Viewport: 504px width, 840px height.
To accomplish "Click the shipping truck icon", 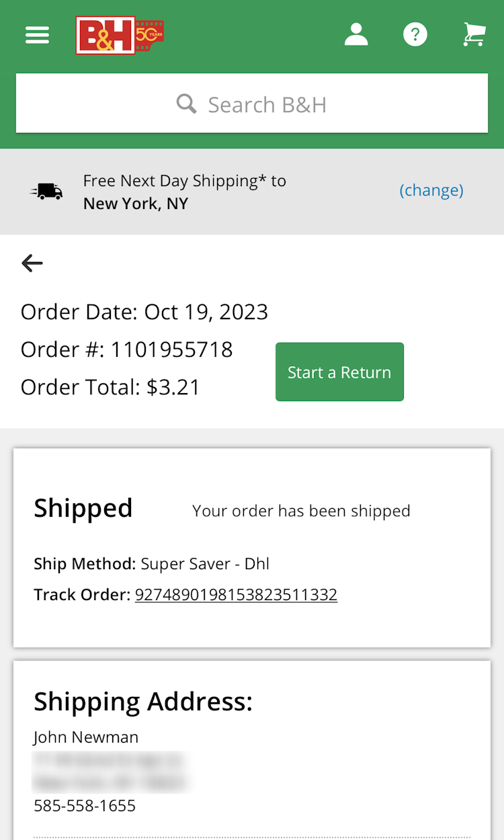I will (46, 191).
